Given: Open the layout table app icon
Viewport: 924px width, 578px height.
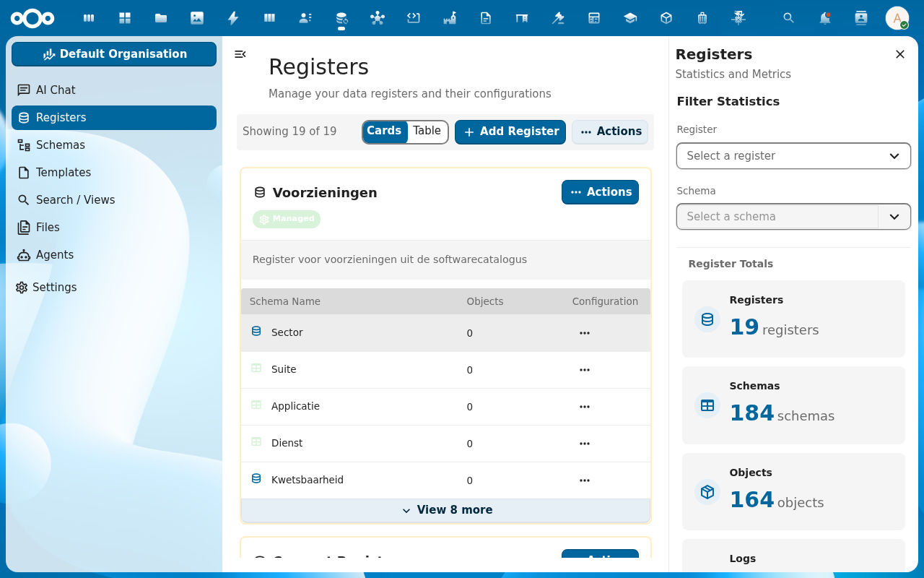Looking at the screenshot, I should [x=594, y=18].
